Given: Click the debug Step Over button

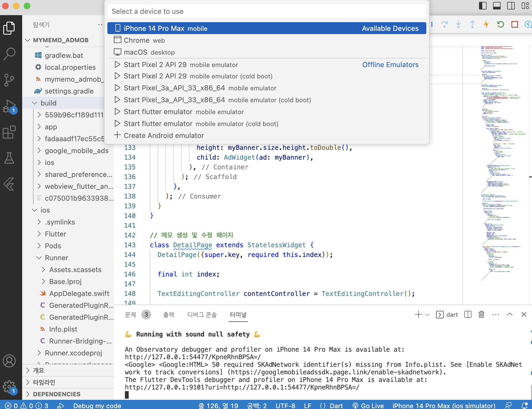Looking at the screenshot, I should point(444,24).
